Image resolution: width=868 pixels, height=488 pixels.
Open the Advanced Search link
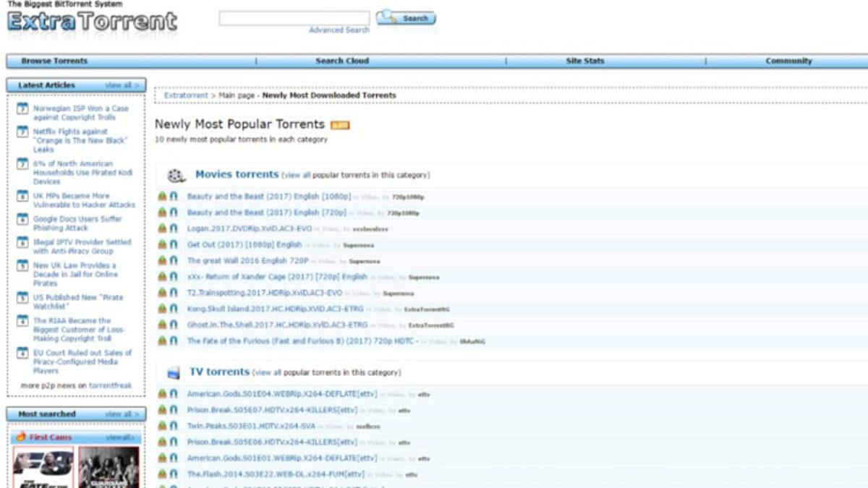(338, 29)
